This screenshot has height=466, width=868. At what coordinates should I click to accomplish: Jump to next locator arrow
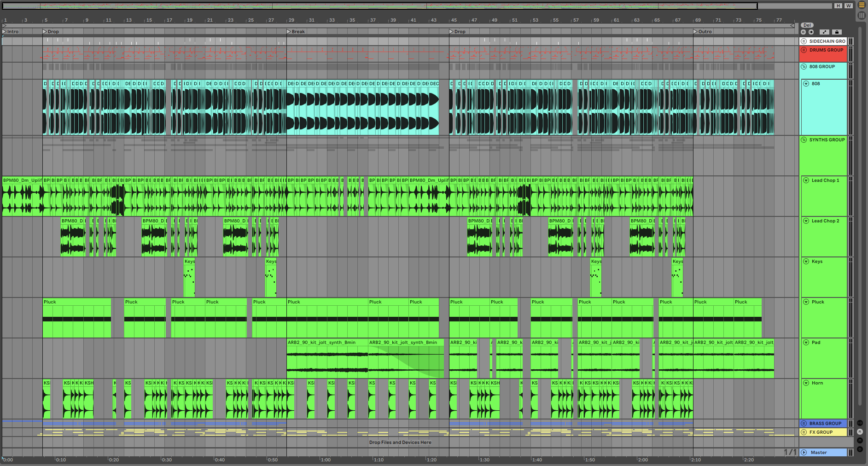click(x=811, y=32)
